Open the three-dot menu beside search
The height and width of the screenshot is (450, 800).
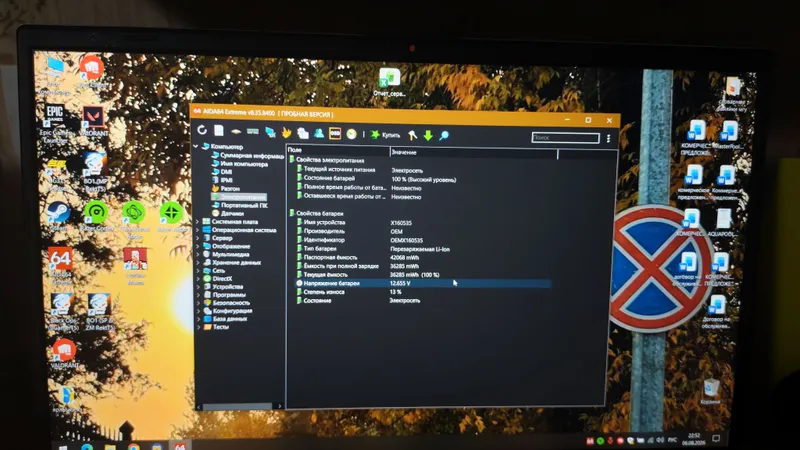608,138
